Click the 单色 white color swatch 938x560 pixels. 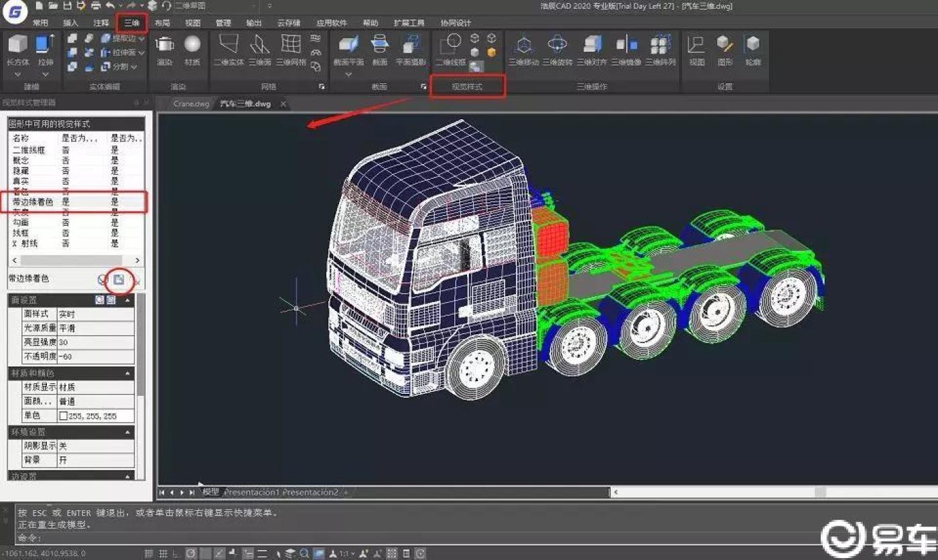click(64, 416)
